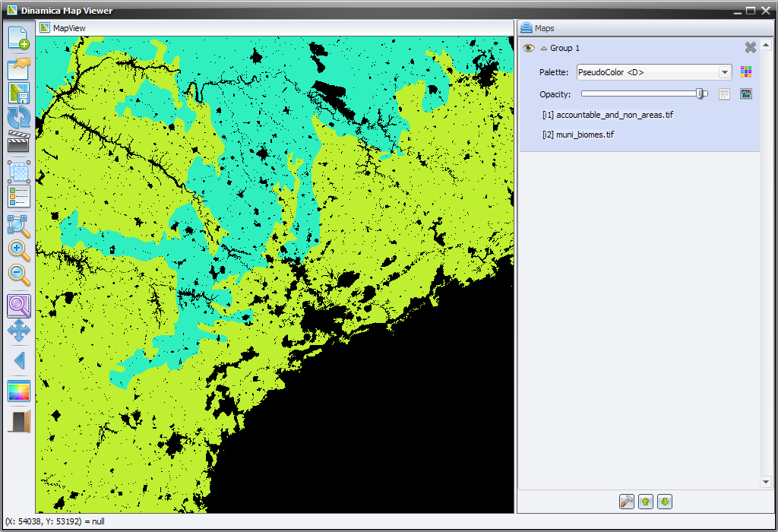Select the pan tool with four arrows
778x532 pixels.
[18, 331]
